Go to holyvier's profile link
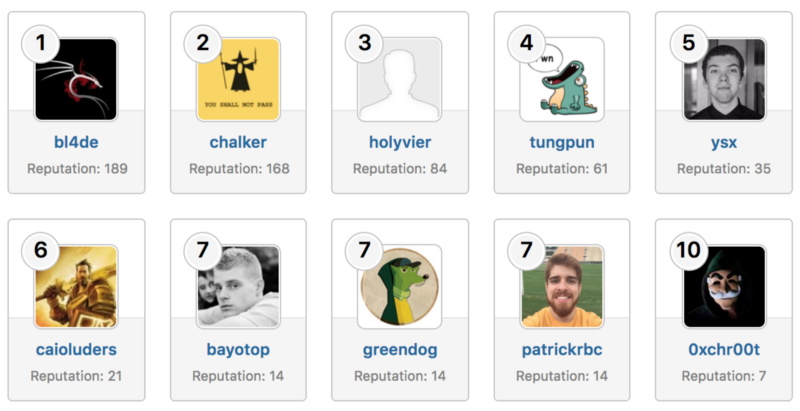This screenshot has height=411, width=800. point(400,142)
